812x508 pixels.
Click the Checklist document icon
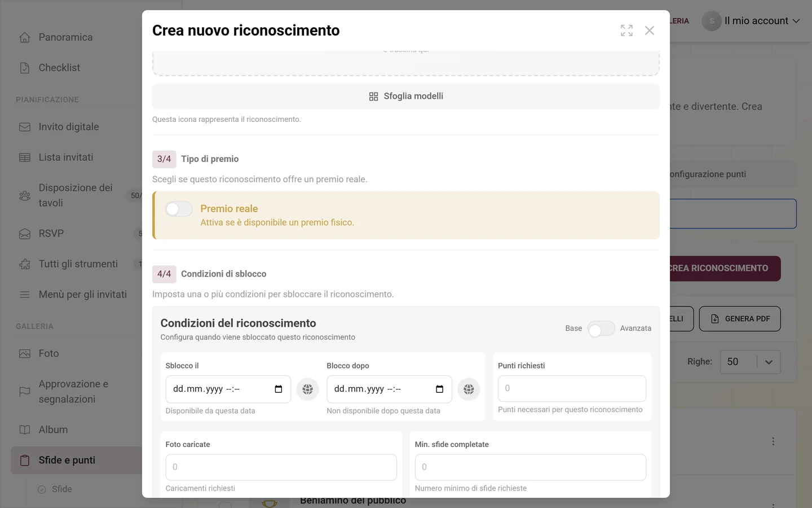(25, 68)
